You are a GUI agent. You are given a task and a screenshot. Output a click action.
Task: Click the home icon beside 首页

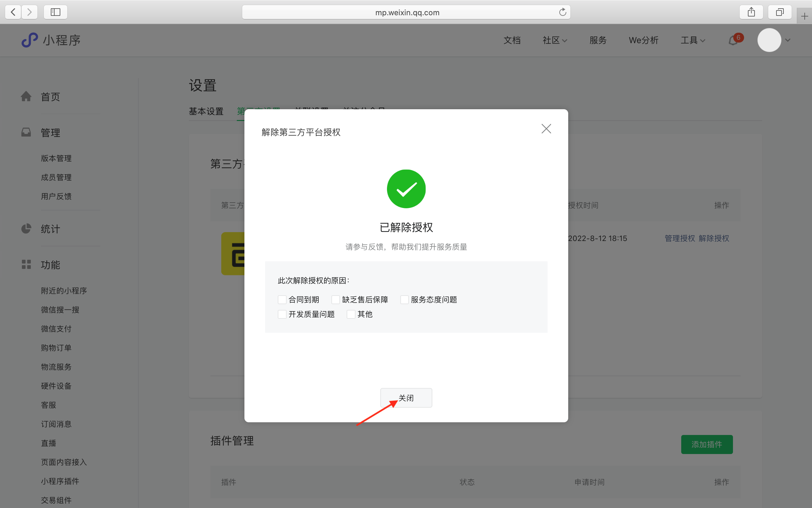click(x=26, y=97)
